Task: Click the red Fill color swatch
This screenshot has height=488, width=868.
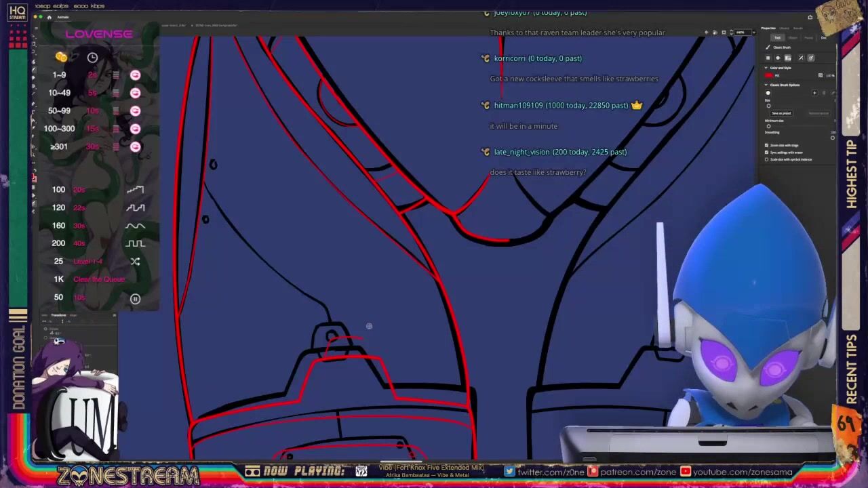Action: (769, 75)
